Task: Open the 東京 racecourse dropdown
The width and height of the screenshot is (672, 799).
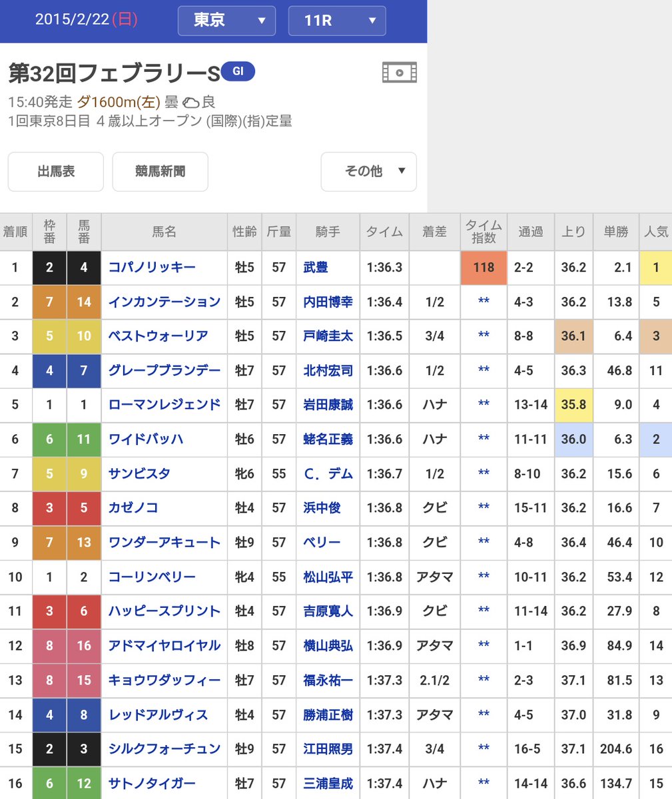Action: coord(226,21)
